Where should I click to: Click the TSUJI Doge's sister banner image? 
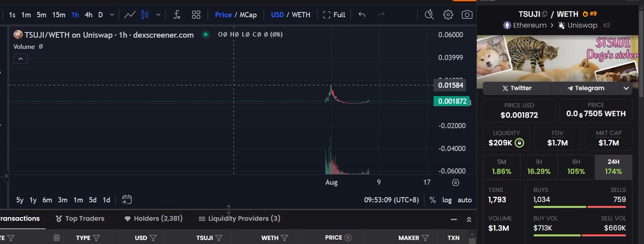[x=558, y=58]
